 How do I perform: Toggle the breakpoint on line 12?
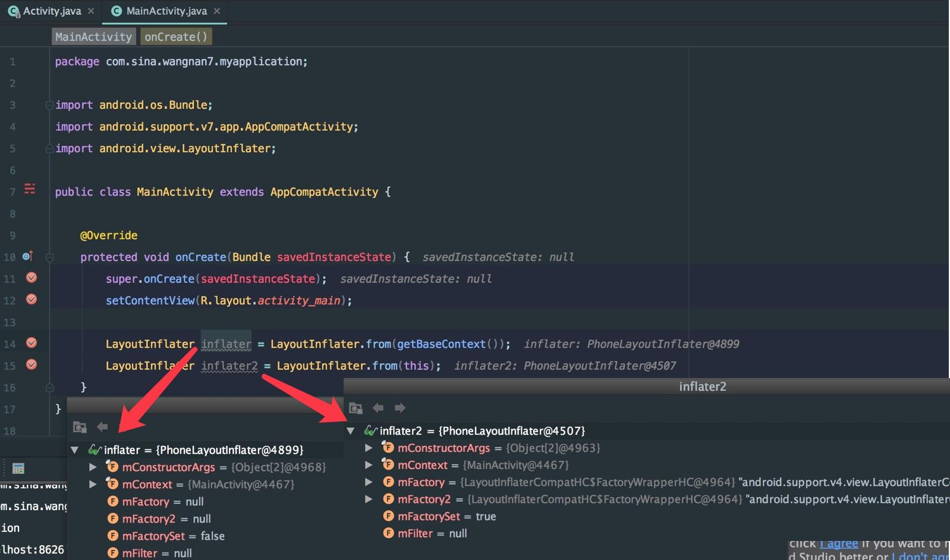[32, 300]
